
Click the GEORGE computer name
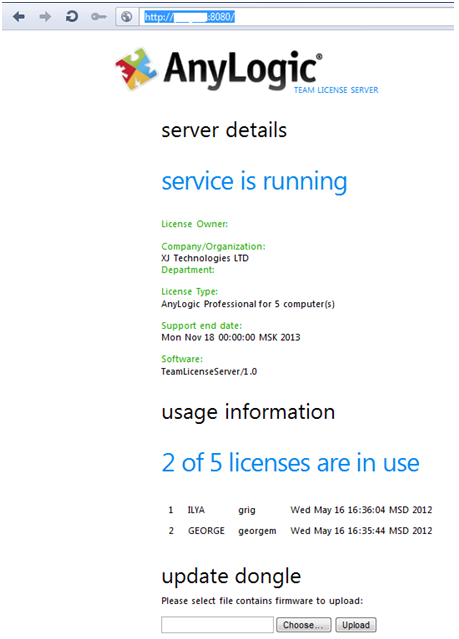[206, 531]
